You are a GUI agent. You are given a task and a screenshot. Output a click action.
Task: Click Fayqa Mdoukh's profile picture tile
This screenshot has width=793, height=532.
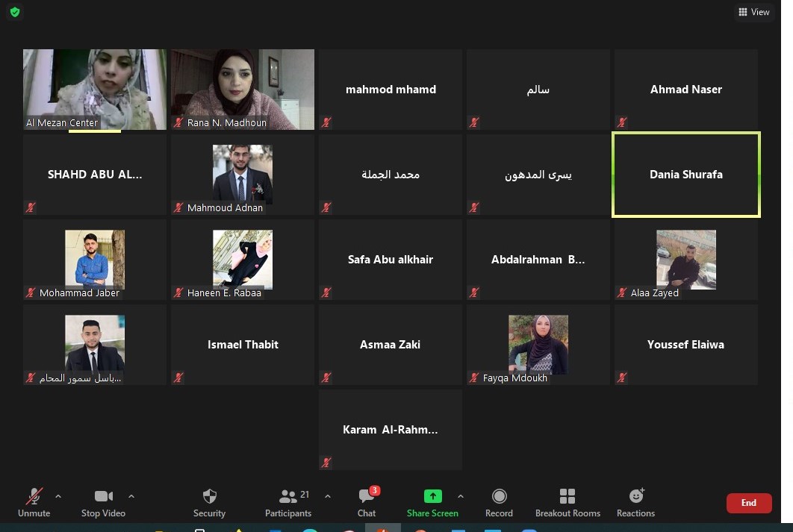coord(538,344)
